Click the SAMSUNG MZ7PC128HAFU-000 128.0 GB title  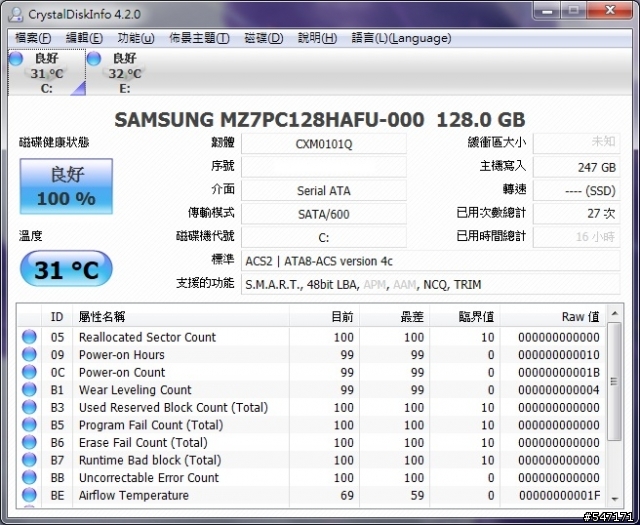pyautogui.click(x=320, y=120)
